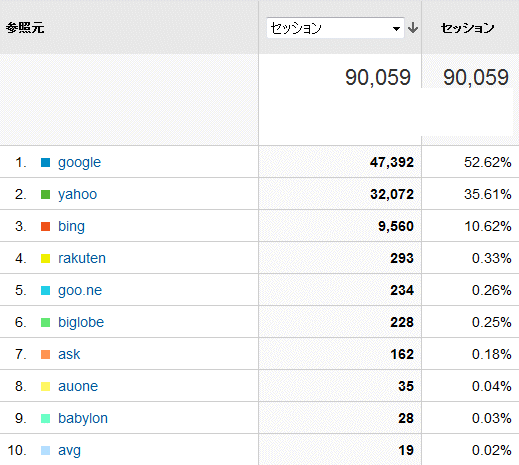Select the session count 9,560
This screenshot has width=519, height=465.
[396, 227]
